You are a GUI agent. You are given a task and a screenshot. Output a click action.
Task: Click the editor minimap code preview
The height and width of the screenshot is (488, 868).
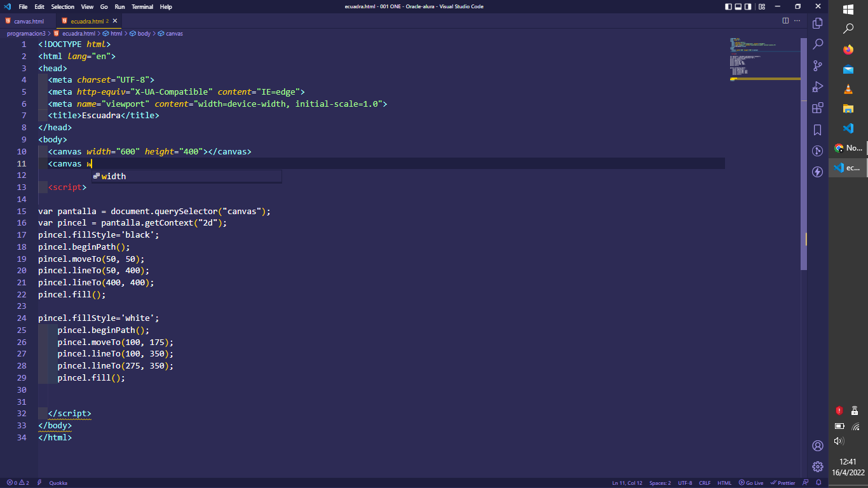(x=764, y=59)
